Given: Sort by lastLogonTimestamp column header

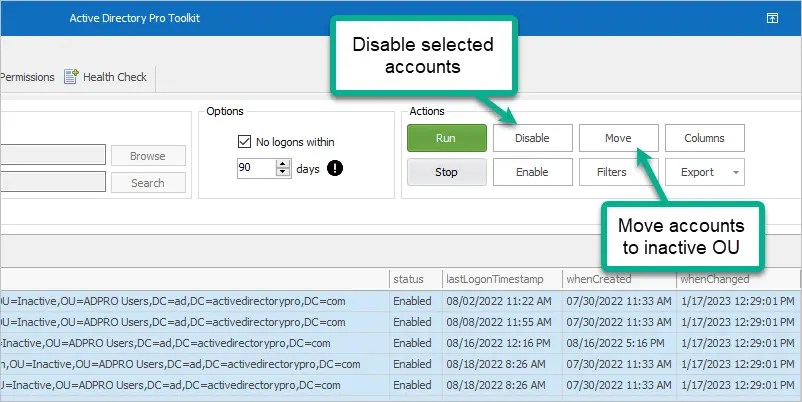Looking at the screenshot, I should 502,279.
